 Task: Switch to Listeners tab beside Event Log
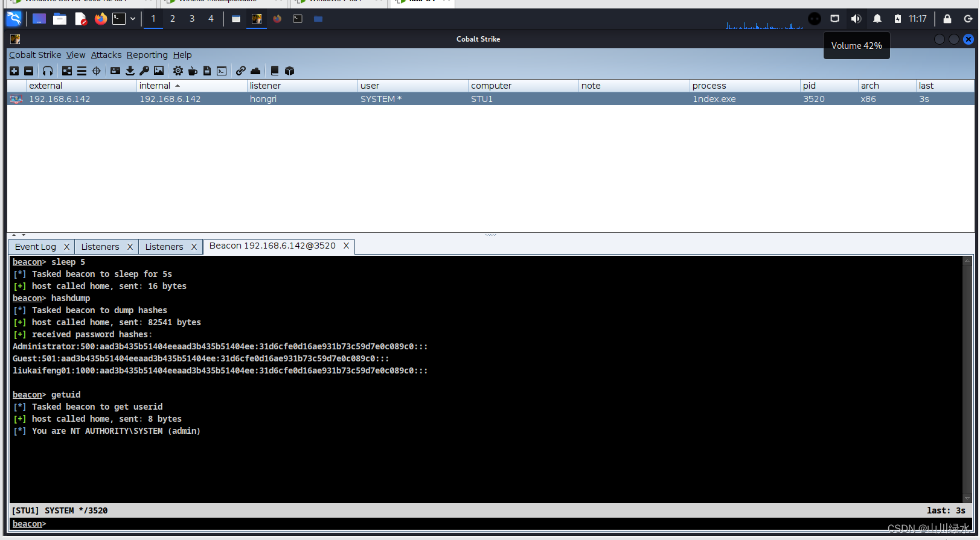click(100, 247)
